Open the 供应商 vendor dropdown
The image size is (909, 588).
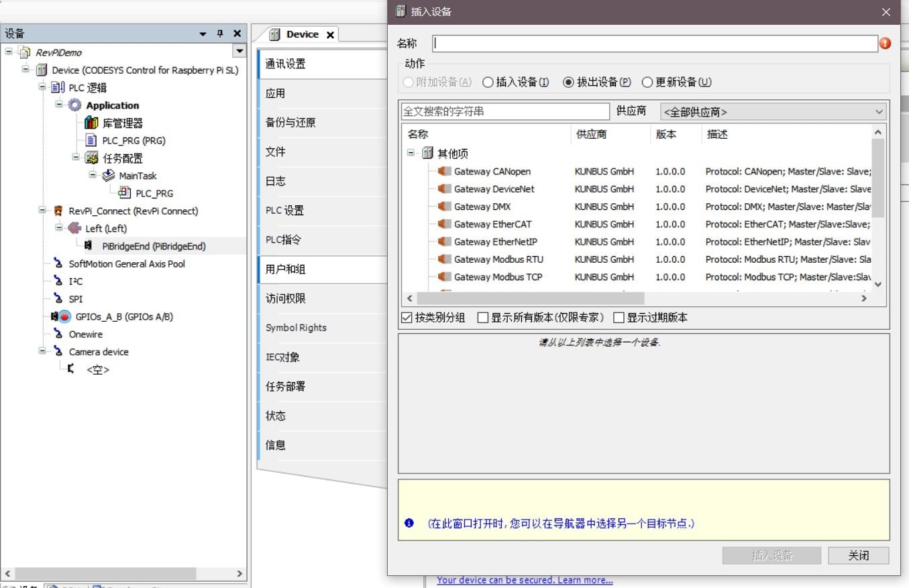(x=773, y=112)
